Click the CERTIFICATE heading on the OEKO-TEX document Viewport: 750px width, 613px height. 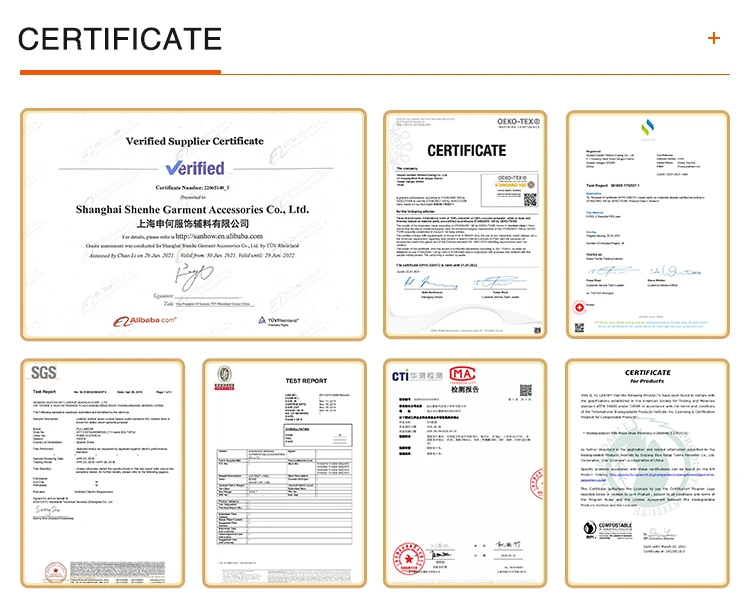coord(466,151)
